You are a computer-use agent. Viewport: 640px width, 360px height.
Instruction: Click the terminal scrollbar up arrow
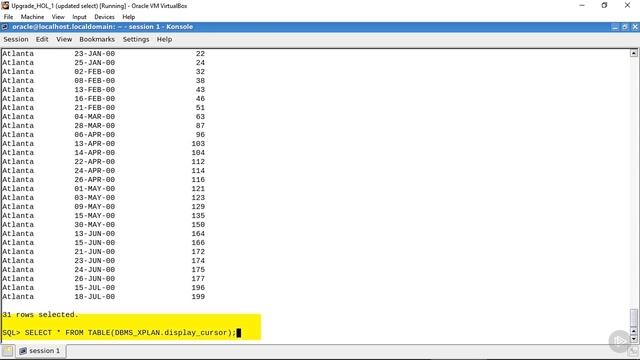(x=633, y=53)
